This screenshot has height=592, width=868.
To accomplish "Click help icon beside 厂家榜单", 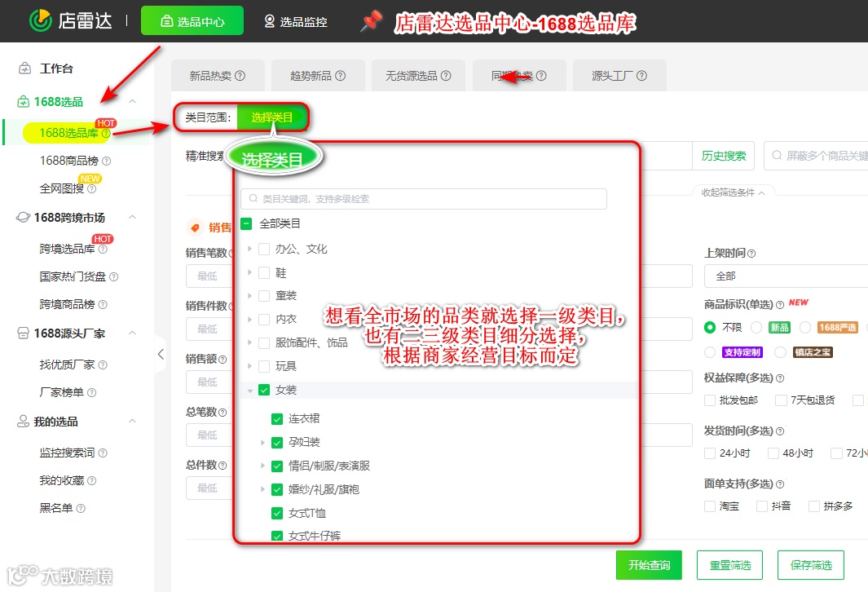I will coord(92,393).
